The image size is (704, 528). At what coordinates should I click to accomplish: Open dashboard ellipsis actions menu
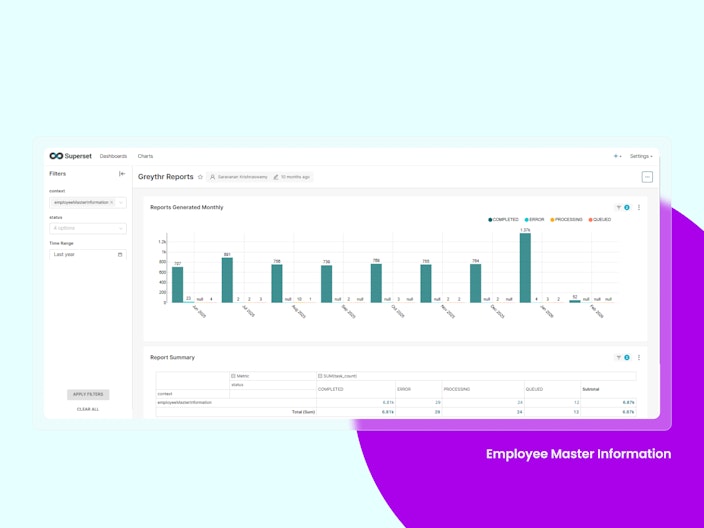pos(647,177)
